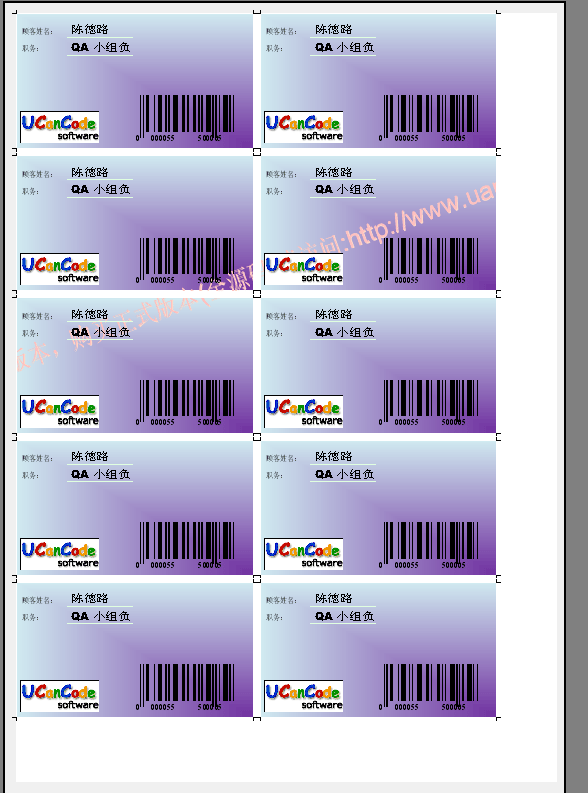
Task: Click the name 陈德路 on the top-left card
Action: click(90, 29)
